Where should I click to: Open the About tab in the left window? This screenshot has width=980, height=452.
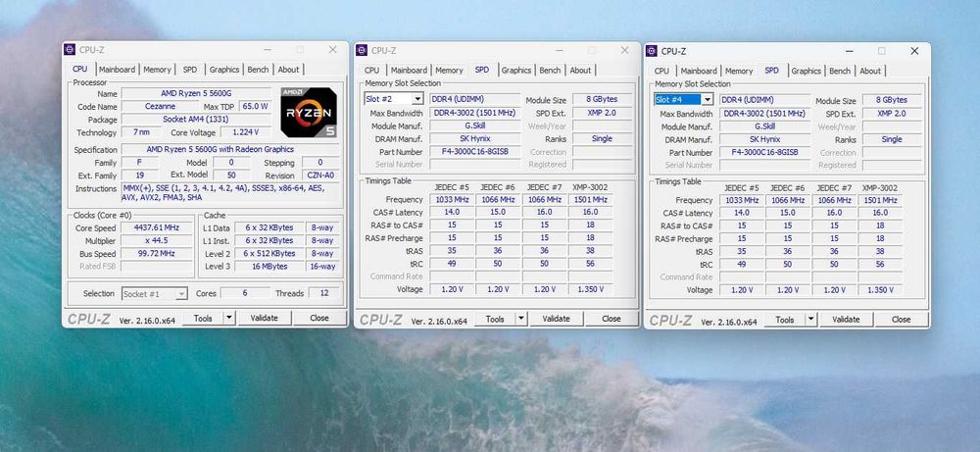(x=288, y=70)
